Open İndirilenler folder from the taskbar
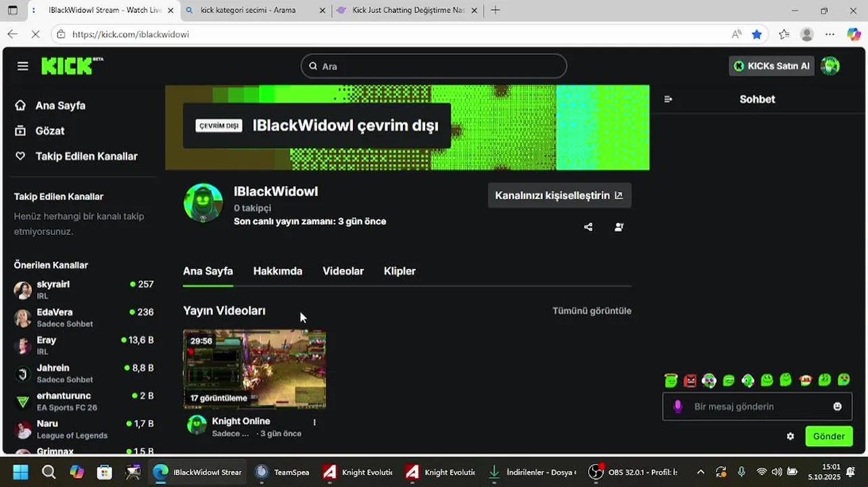 coord(533,472)
